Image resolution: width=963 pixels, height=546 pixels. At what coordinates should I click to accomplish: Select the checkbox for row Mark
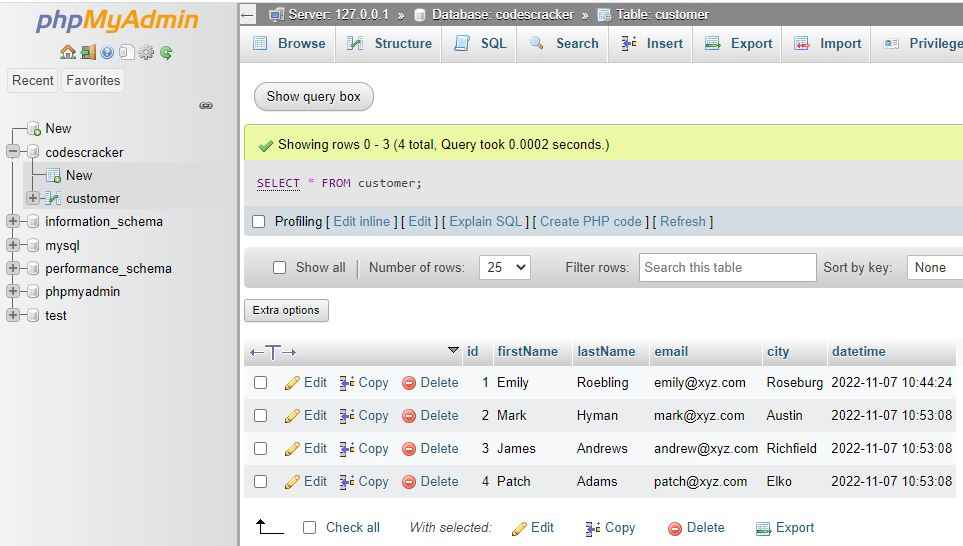click(260, 416)
